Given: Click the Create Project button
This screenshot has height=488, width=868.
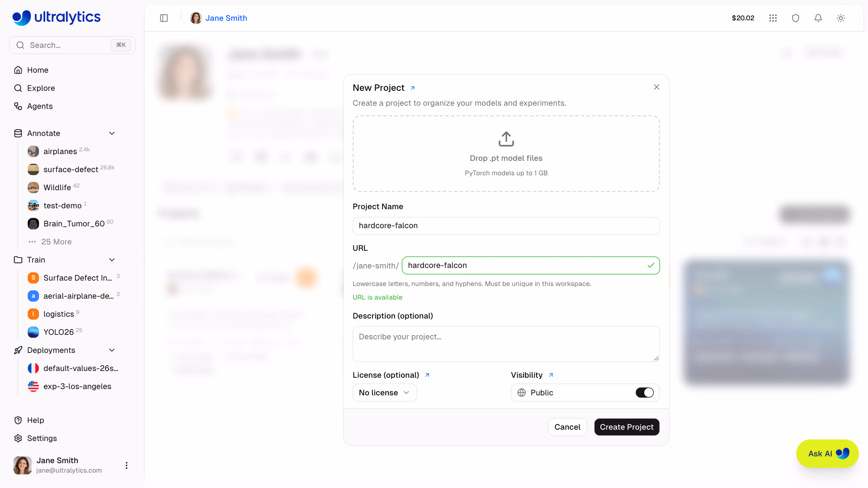Looking at the screenshot, I should click(x=627, y=427).
